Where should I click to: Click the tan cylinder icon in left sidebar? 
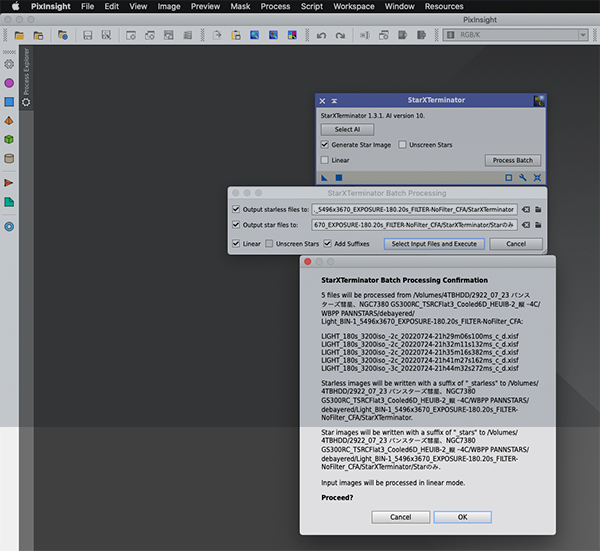coord(9,158)
